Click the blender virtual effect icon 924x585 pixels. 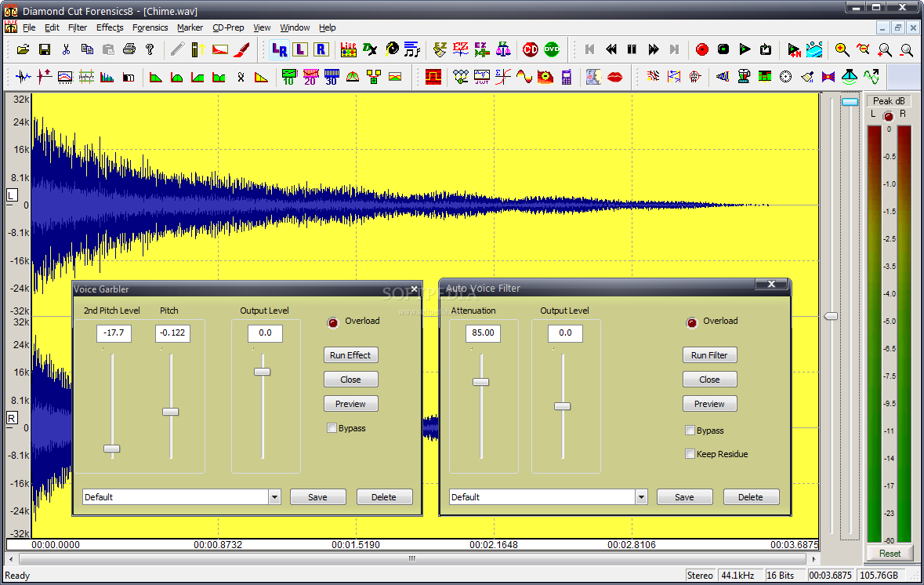(744, 77)
